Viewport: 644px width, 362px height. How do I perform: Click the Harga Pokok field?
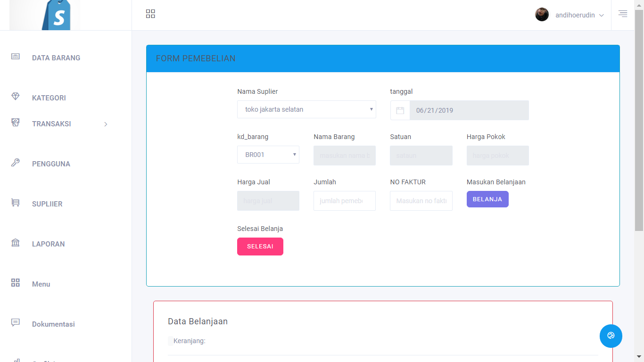[498, 156]
